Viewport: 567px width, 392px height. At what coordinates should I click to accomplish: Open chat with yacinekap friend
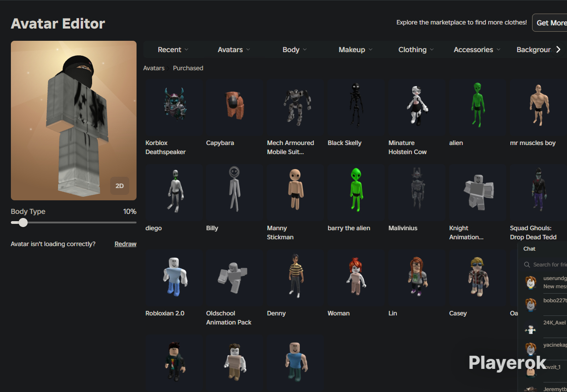click(544, 348)
